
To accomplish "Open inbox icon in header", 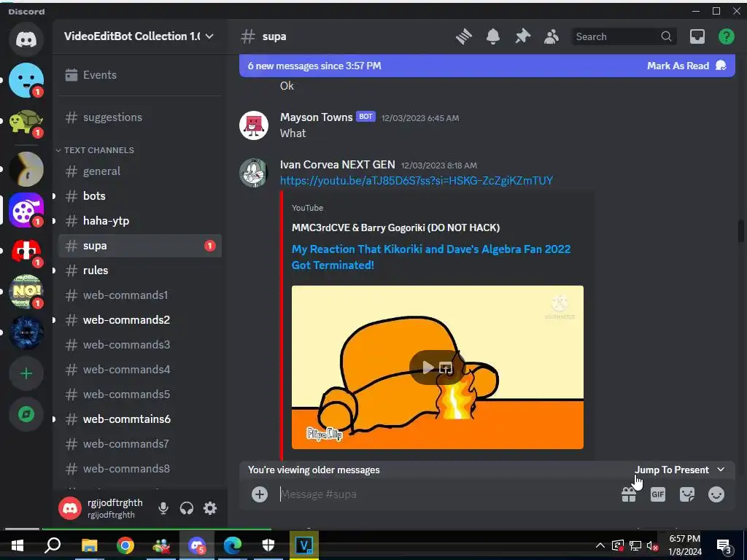I will tap(697, 36).
